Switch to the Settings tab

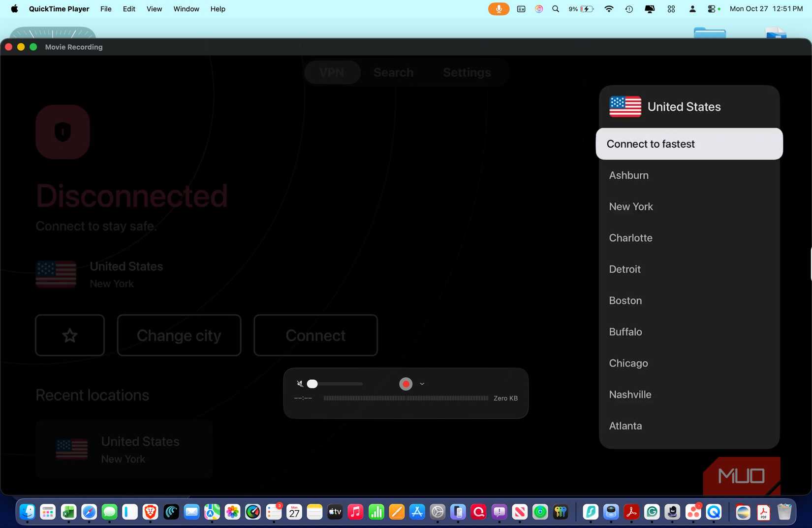point(467,72)
